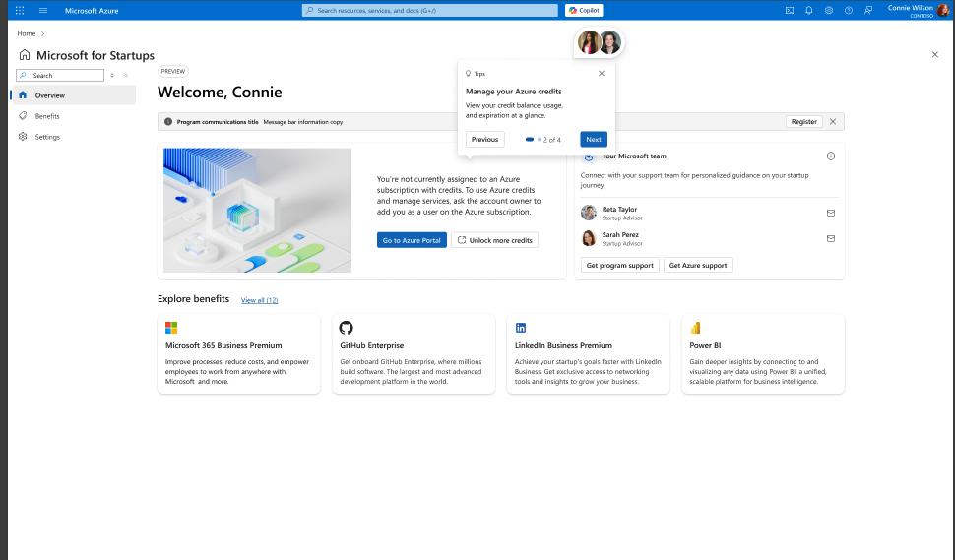Click the GitHub logo icon
This screenshot has height=560, width=955.
[x=346, y=328]
